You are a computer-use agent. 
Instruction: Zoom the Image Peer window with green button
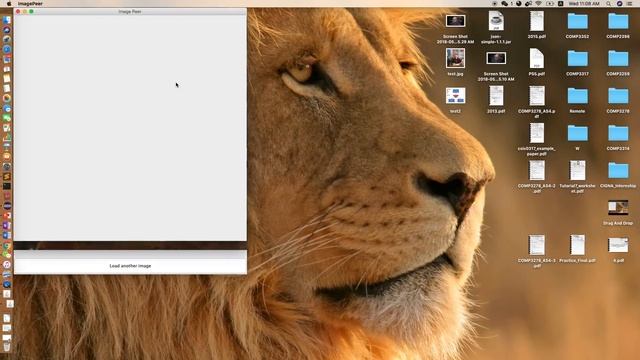click(x=31, y=11)
